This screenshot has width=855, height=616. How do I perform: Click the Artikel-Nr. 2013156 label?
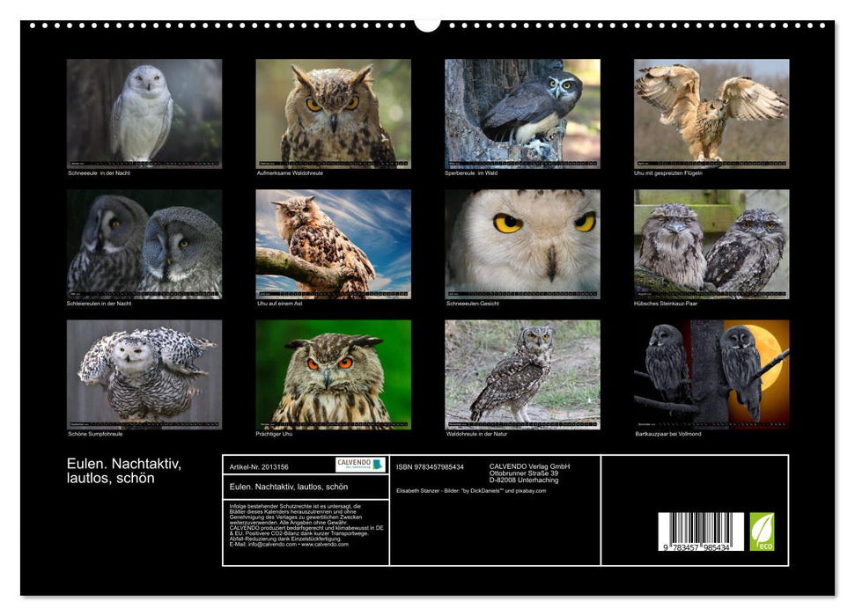(x=259, y=466)
